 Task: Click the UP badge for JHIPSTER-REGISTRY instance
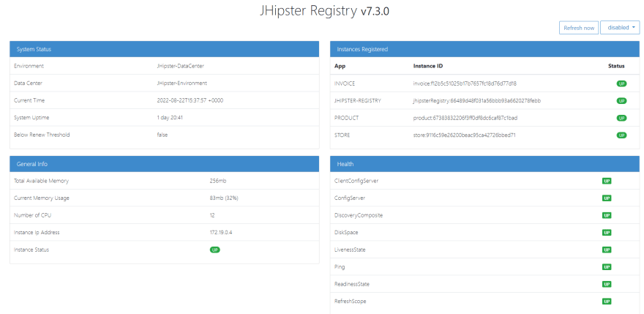click(x=621, y=101)
